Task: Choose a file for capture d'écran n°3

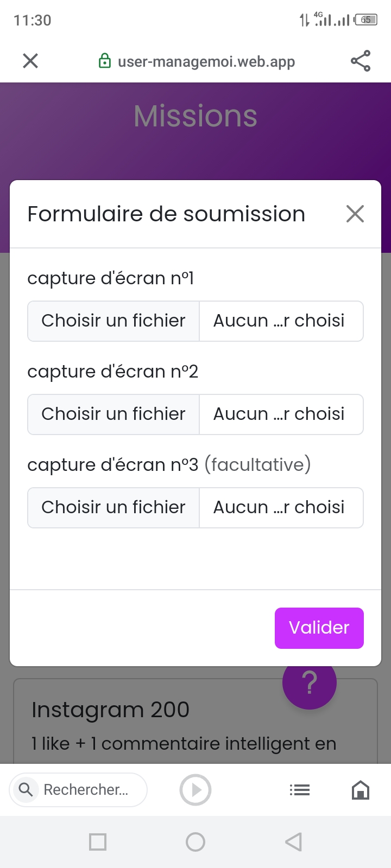Action: pyautogui.click(x=113, y=508)
